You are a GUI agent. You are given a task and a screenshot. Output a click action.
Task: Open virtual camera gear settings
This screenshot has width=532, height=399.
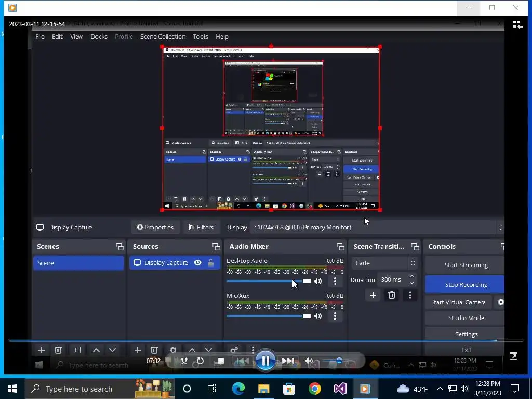pyautogui.click(x=500, y=302)
